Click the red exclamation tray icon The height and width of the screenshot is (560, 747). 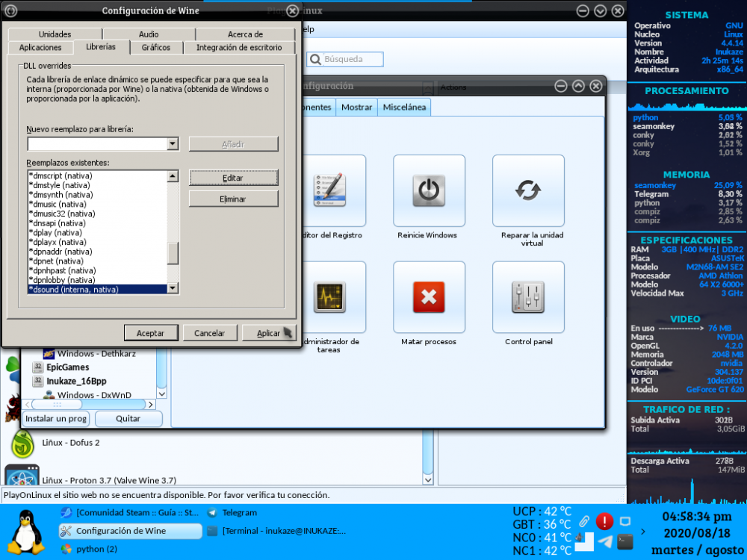coord(604,521)
